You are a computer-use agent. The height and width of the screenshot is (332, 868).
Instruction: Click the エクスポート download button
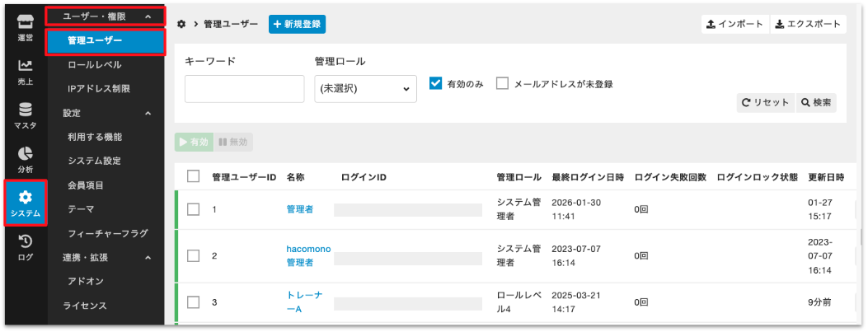(808, 25)
